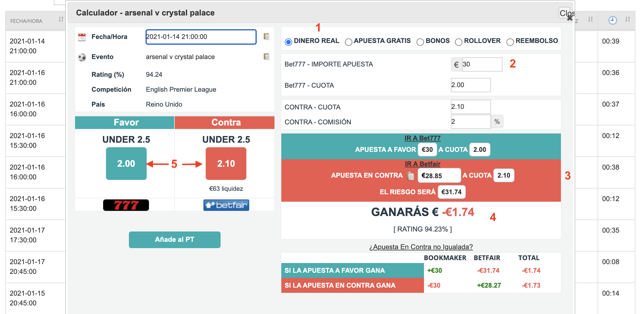
Task: Copy the Evento name with clipboard icon
Action: tap(266, 56)
